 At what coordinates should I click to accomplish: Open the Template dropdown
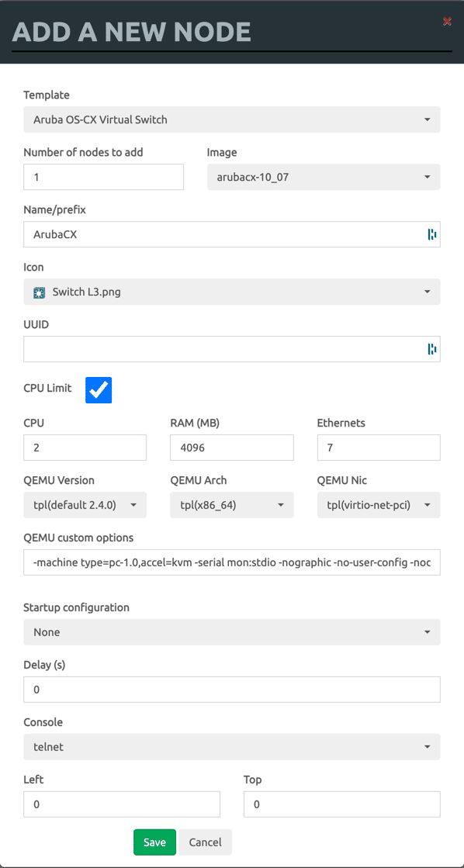click(232, 119)
